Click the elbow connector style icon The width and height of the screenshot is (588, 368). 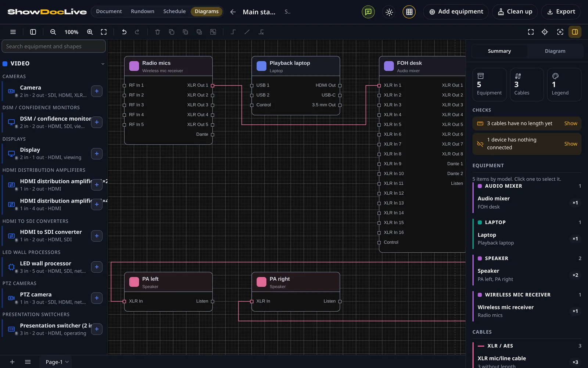pos(233,32)
